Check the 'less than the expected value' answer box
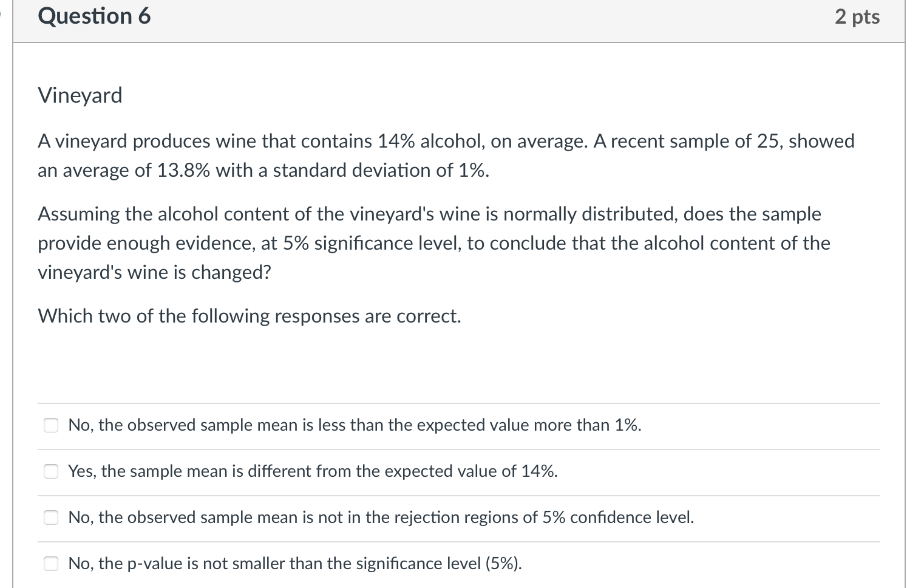Screen dimensions: 924x588 pyautogui.click(x=51, y=425)
